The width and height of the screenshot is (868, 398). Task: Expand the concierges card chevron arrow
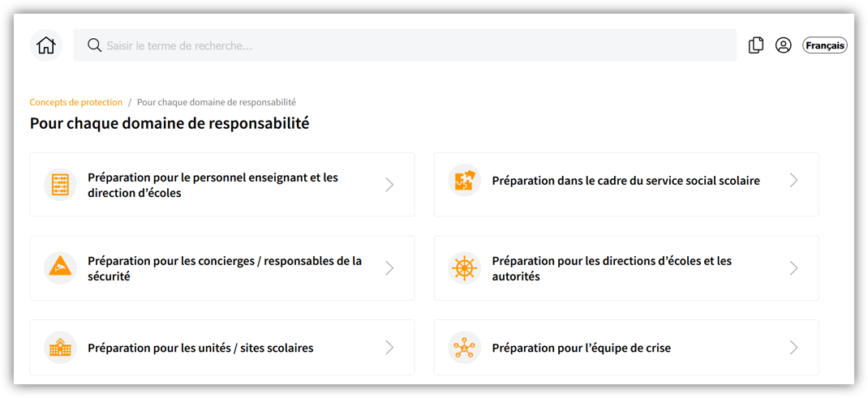coord(389,268)
